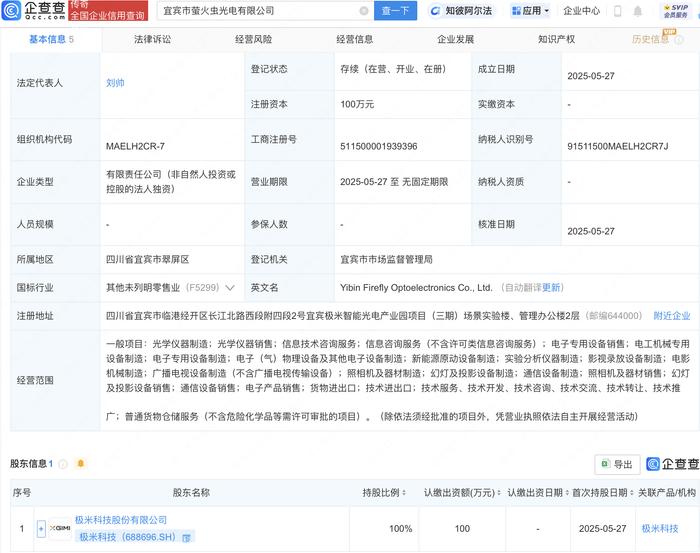
Task: Click the 全国企业信用查询 red banner
Action: [x=108, y=11]
